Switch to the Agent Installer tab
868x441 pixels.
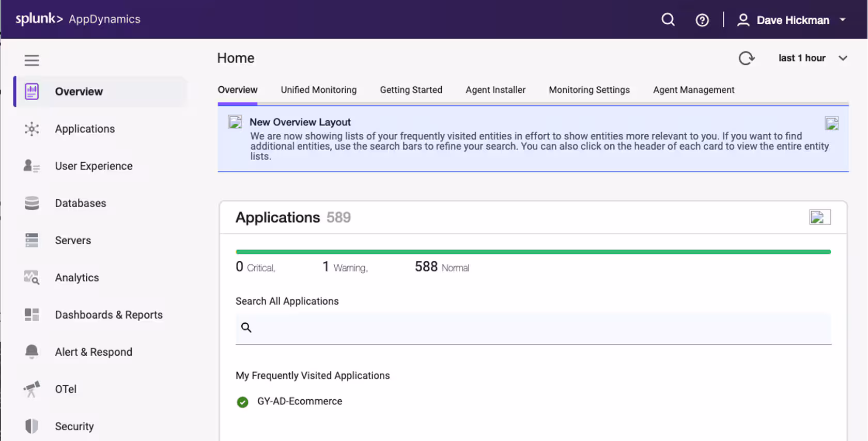(x=495, y=90)
